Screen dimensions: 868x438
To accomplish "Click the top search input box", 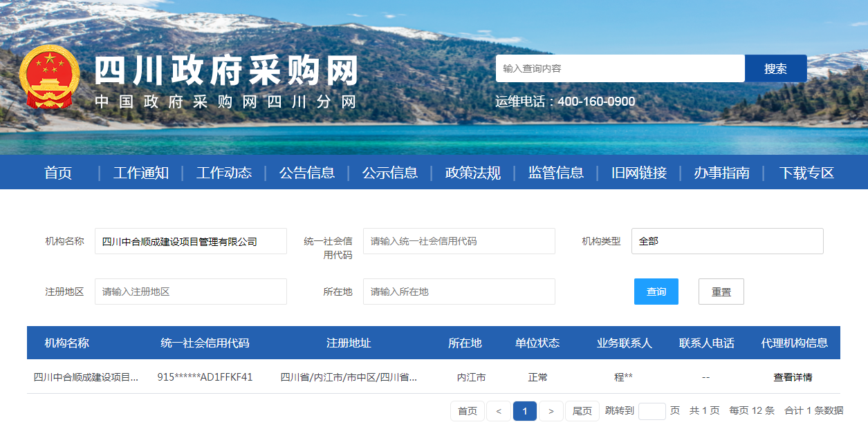I will coord(620,68).
